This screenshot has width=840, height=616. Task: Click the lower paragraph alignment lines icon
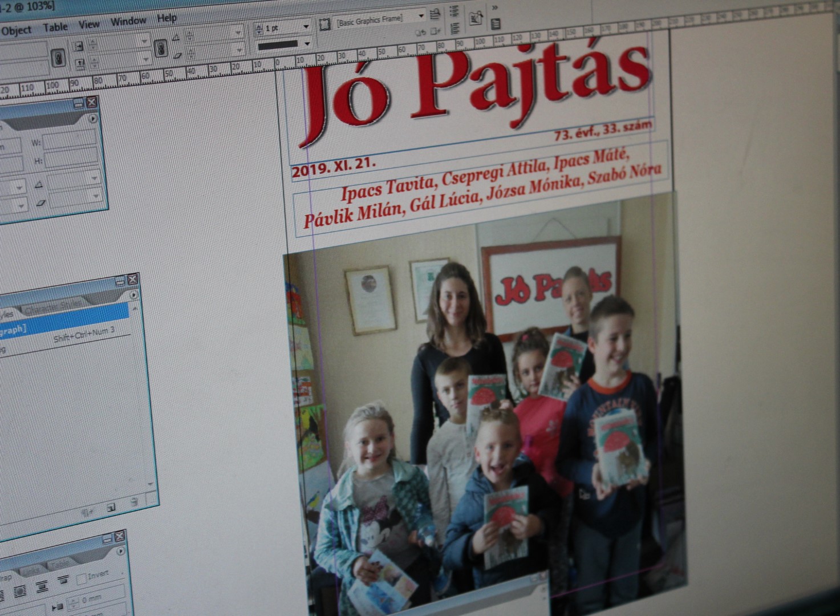(455, 28)
